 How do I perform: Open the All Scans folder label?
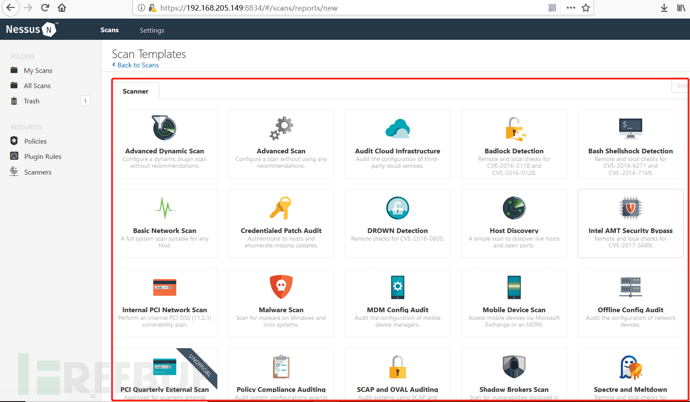point(37,86)
